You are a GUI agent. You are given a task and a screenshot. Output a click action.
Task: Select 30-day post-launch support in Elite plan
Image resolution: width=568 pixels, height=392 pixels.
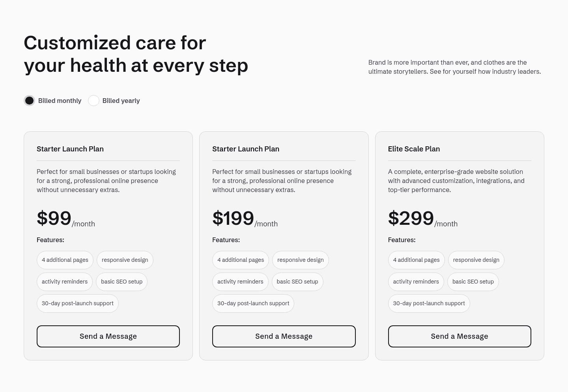[429, 303]
